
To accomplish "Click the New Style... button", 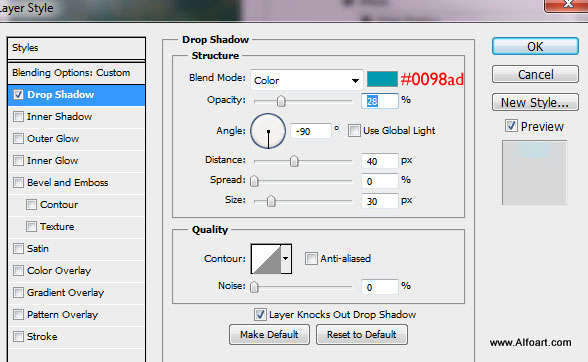I will point(535,102).
